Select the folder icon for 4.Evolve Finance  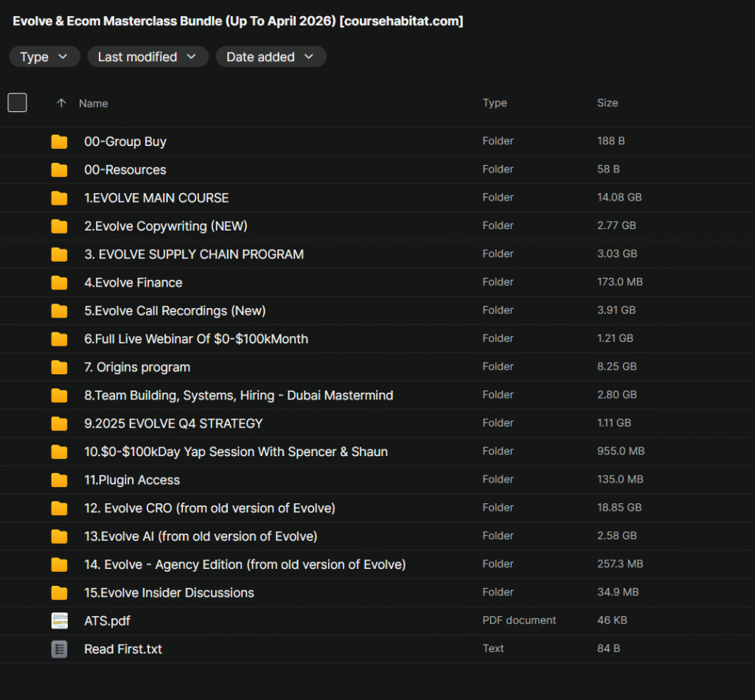pos(59,282)
